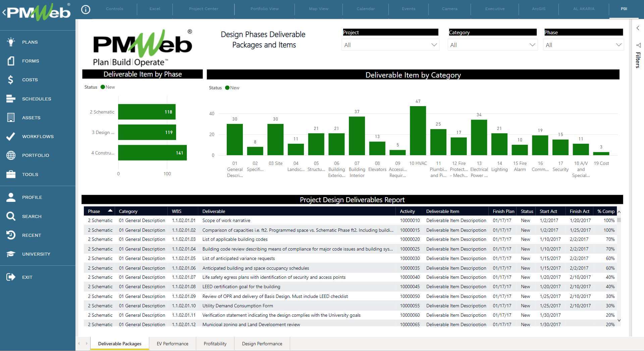Open Costs via the dollar sign icon
This screenshot has width=644, height=351.
point(11,80)
